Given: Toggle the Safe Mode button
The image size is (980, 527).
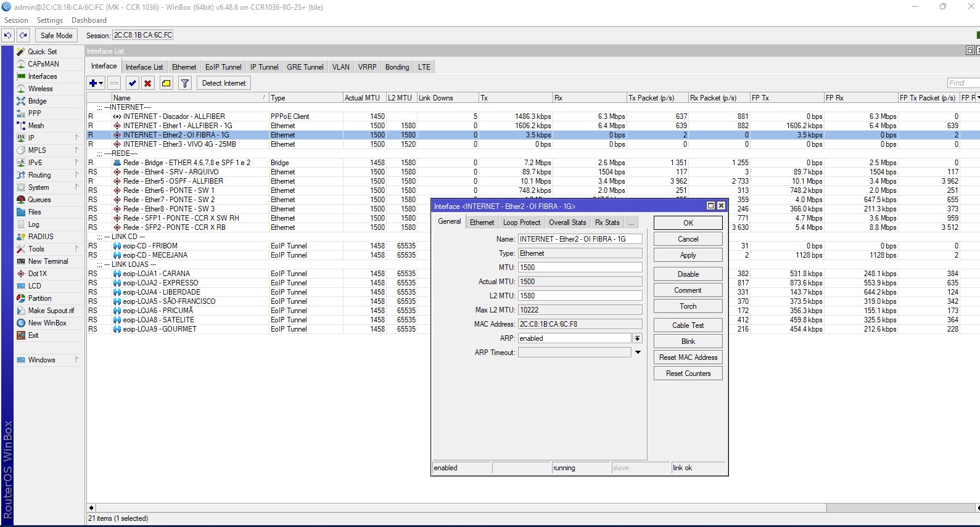Looking at the screenshot, I should [x=56, y=36].
